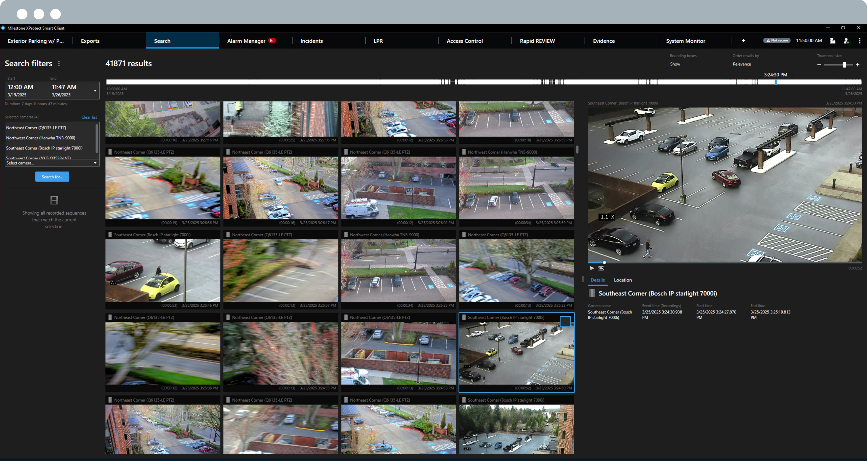
Task: Open the Location tab in preview
Action: click(622, 280)
